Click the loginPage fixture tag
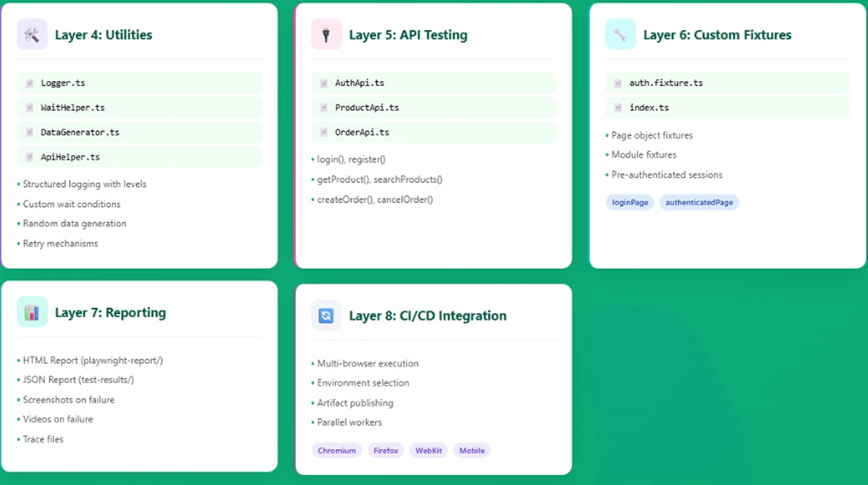 pos(629,203)
